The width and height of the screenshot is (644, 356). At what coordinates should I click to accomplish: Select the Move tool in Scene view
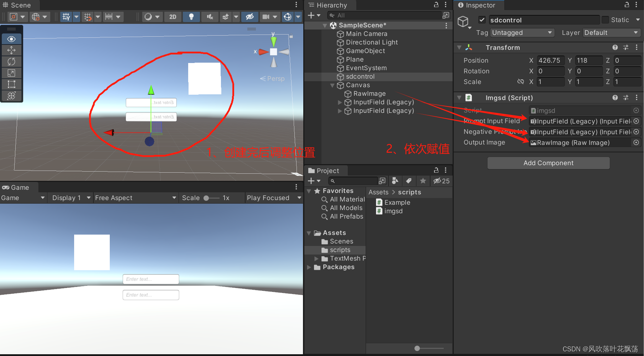click(11, 50)
